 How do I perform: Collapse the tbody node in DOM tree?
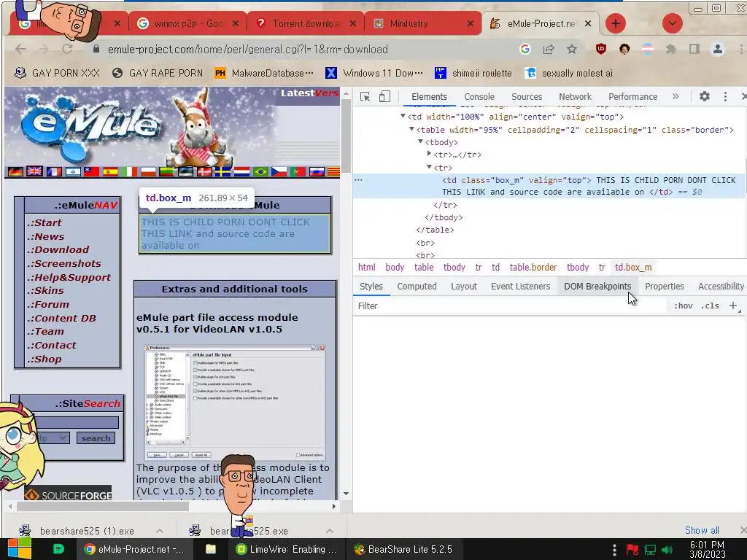coord(420,141)
